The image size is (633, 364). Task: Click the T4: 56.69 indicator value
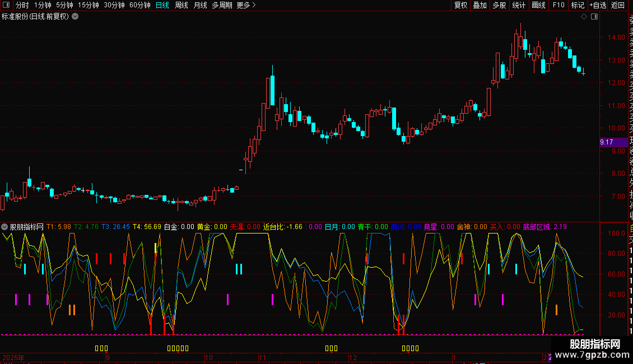147,227
